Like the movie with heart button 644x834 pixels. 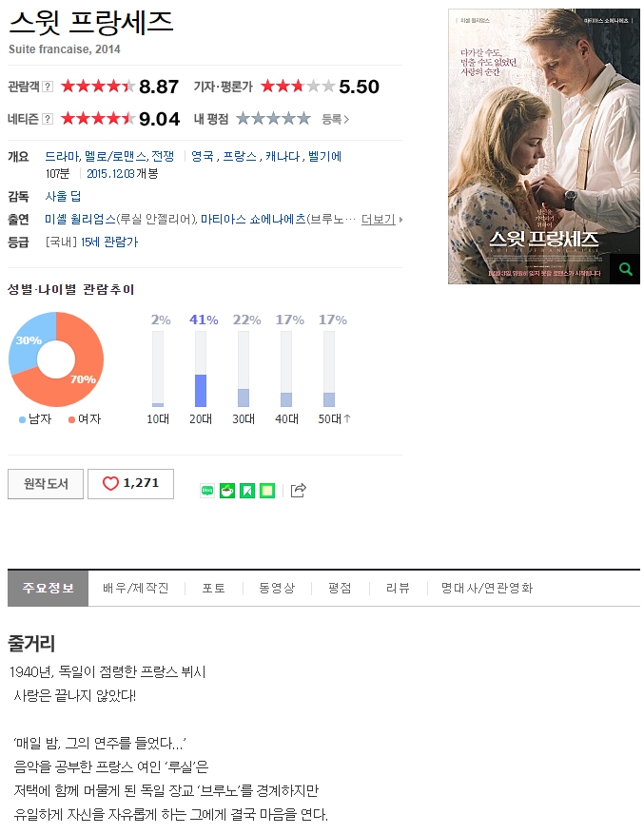(x=131, y=483)
